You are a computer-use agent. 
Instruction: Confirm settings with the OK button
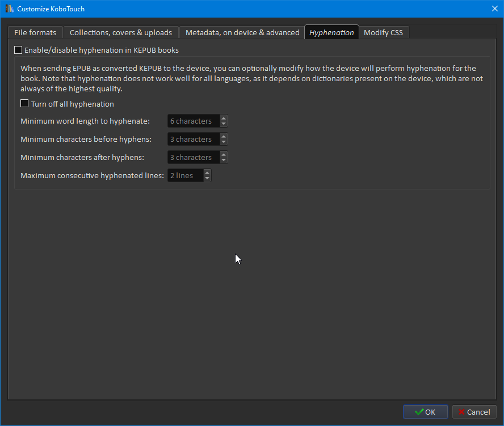click(x=425, y=412)
